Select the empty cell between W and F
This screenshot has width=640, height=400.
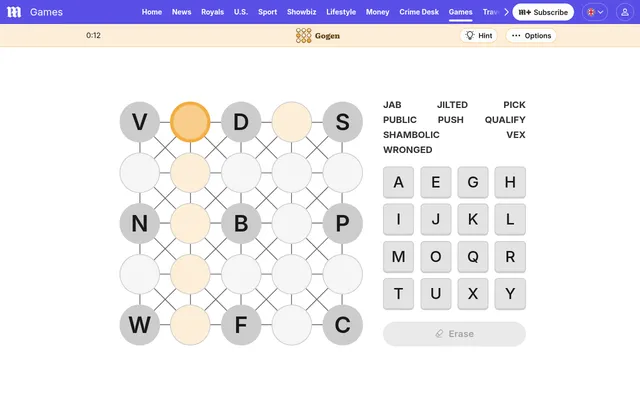click(x=190, y=325)
